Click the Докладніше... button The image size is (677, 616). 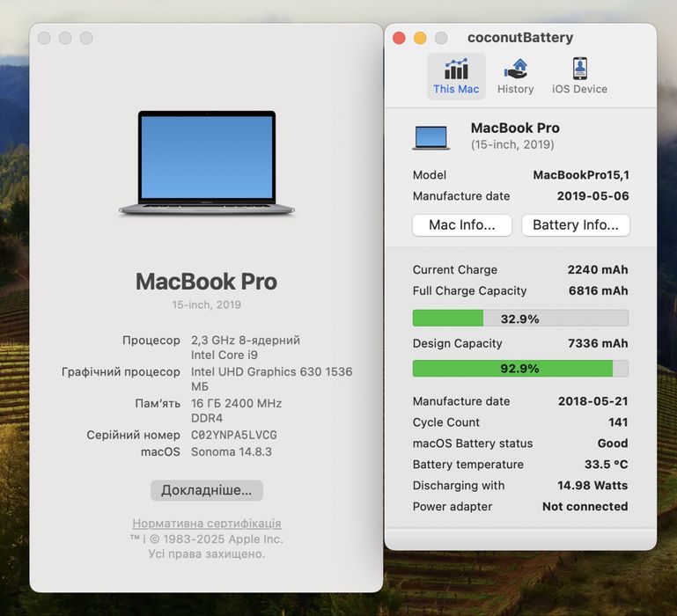tap(207, 490)
